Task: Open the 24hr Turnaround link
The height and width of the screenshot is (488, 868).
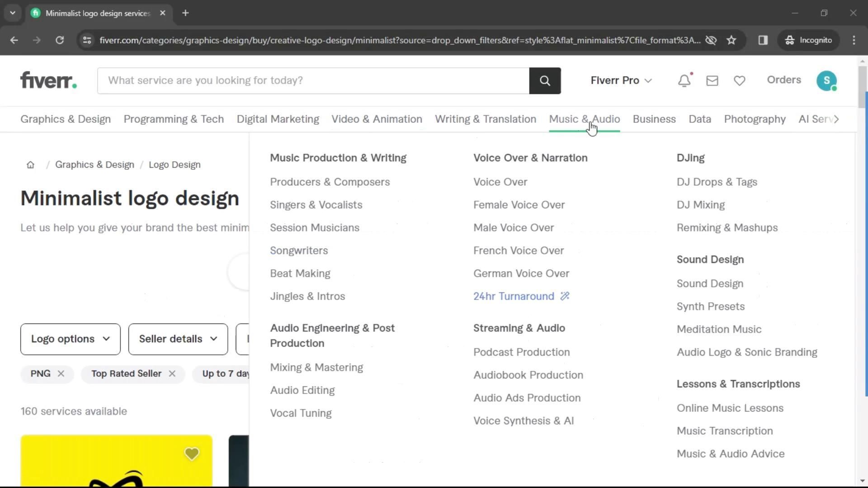Action: tap(514, 296)
